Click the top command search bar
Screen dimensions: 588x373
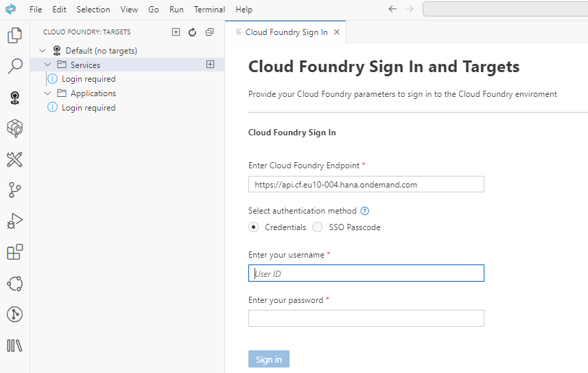(505, 9)
